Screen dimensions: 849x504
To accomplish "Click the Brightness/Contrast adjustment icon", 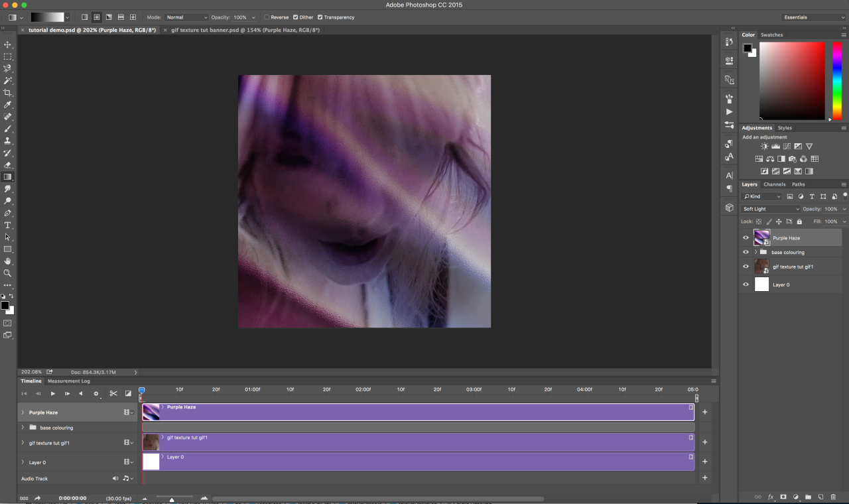I will click(764, 147).
